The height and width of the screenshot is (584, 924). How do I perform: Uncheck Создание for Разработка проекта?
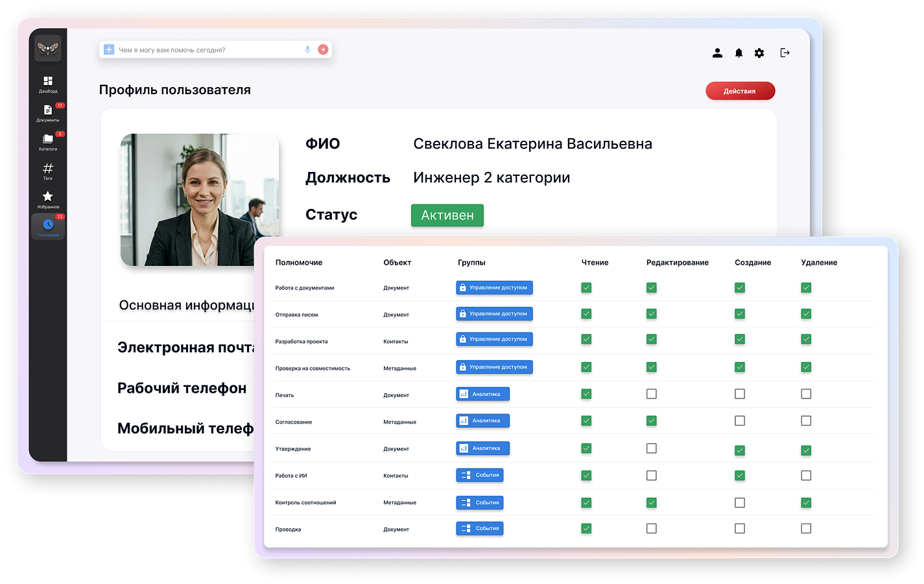click(740, 339)
